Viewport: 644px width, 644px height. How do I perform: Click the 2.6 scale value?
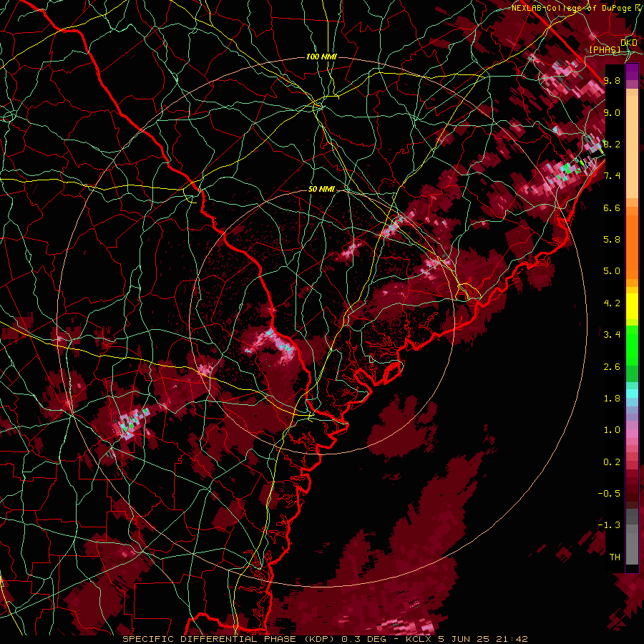click(x=612, y=367)
